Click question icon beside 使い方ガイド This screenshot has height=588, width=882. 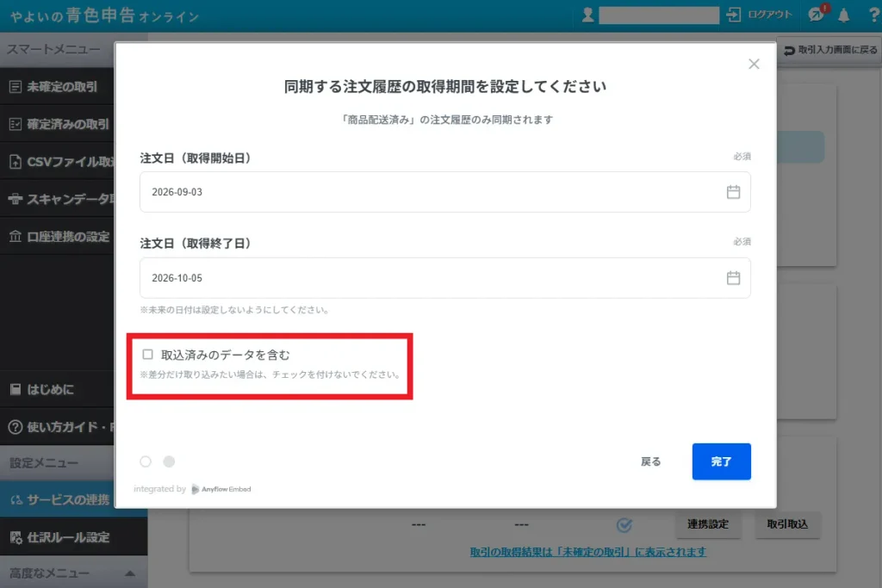pyautogui.click(x=16, y=427)
